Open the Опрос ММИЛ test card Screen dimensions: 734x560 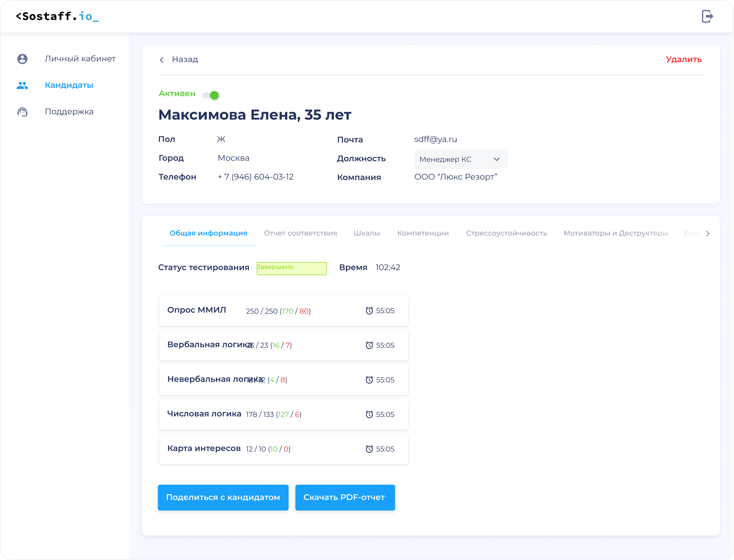click(x=284, y=311)
